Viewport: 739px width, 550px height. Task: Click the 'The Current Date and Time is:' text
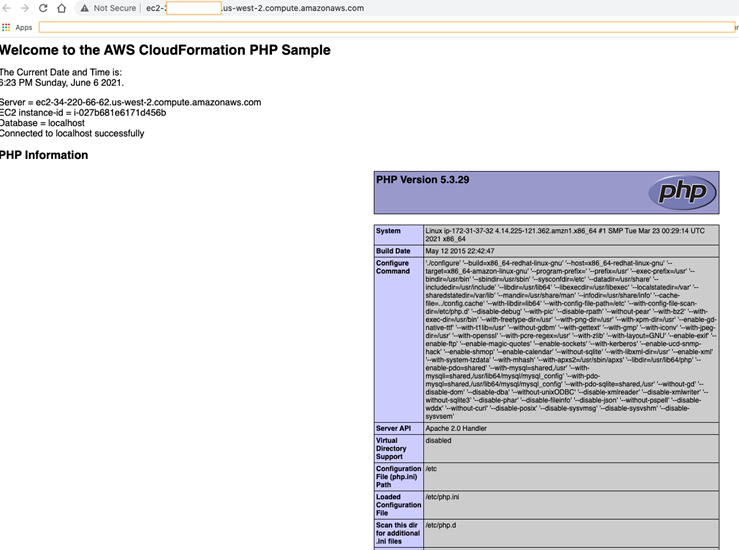click(61, 72)
